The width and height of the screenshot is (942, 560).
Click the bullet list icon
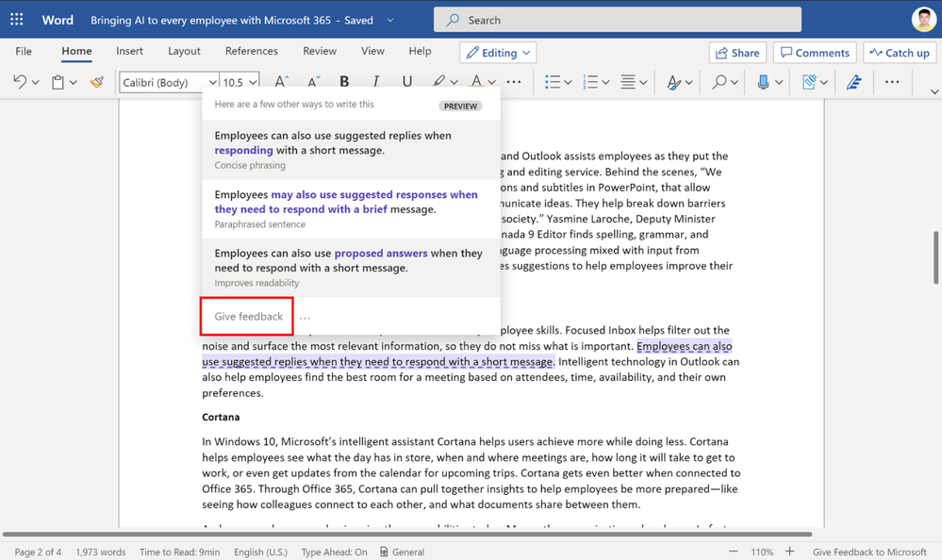coord(553,82)
